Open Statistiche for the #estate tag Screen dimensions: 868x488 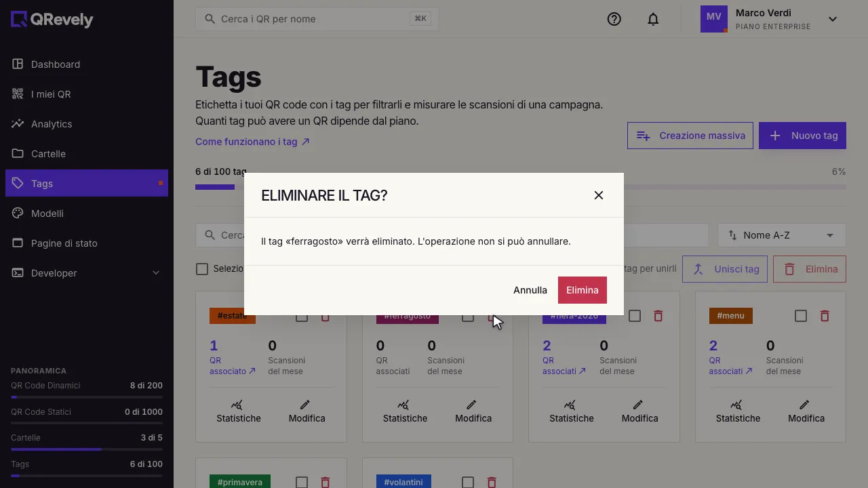point(239,411)
